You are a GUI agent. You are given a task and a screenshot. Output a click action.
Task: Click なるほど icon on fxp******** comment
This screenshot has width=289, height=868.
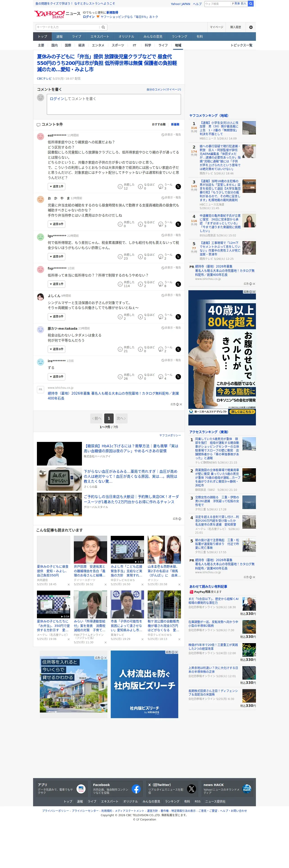(140, 284)
